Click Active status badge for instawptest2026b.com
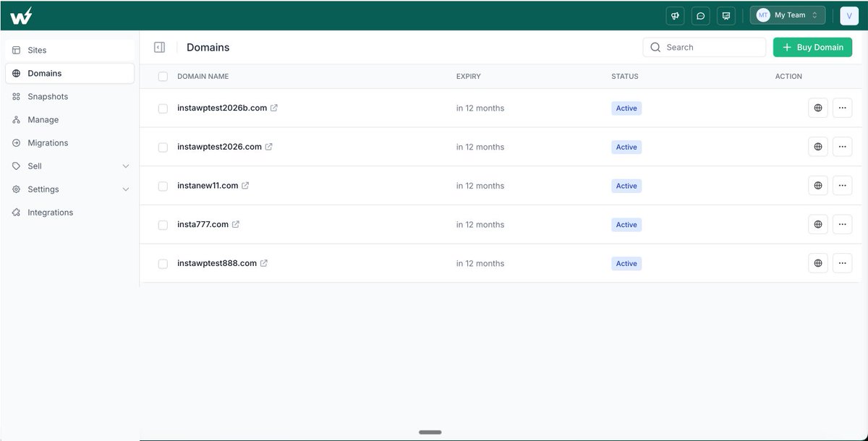Viewport: 868px width, 441px height. pos(626,108)
